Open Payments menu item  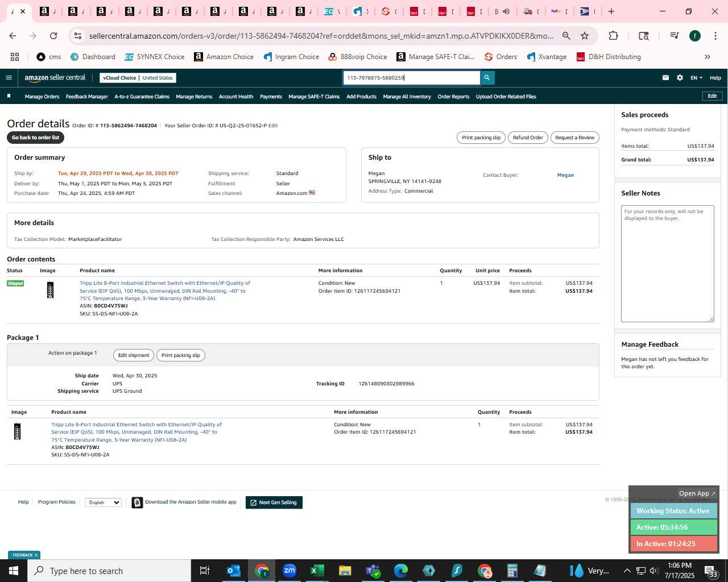pyautogui.click(x=271, y=97)
